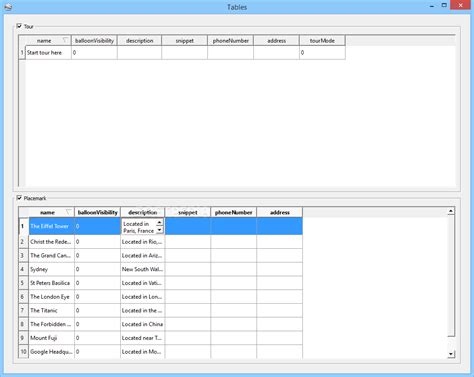Click the filter icon in Placemark name header
The height and width of the screenshot is (377, 474).
click(69, 212)
